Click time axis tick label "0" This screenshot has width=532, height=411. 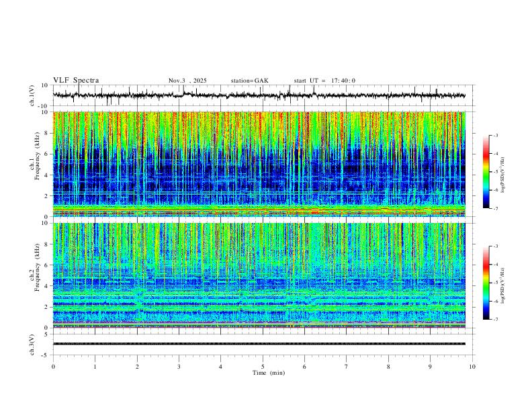tap(53, 367)
